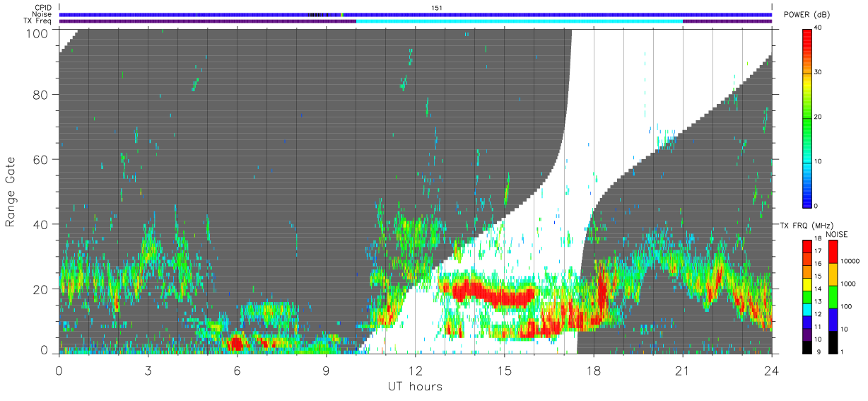Click x-axis tick label '6'
Screen dimensions: 868x401
pyautogui.click(x=237, y=370)
